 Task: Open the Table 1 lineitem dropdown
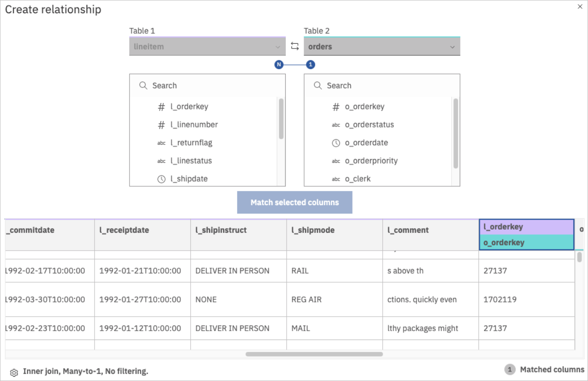pos(207,47)
